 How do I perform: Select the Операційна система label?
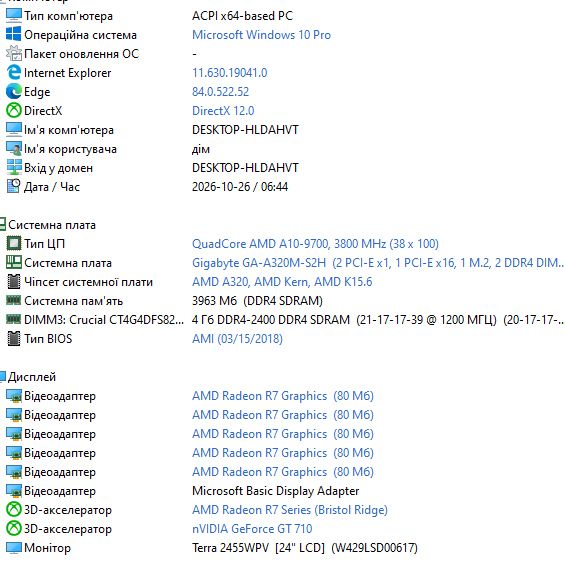[80, 35]
